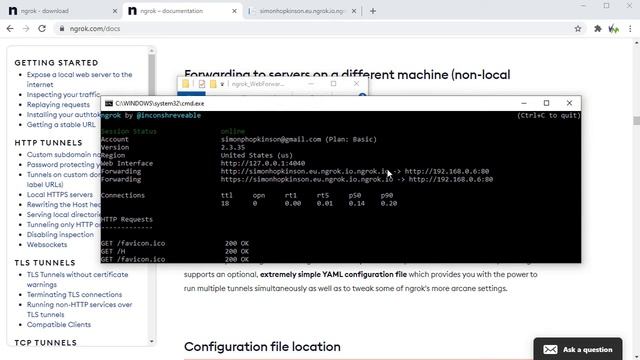Click the 'Configuration file location' heading
The image size is (640, 360).
click(262, 347)
